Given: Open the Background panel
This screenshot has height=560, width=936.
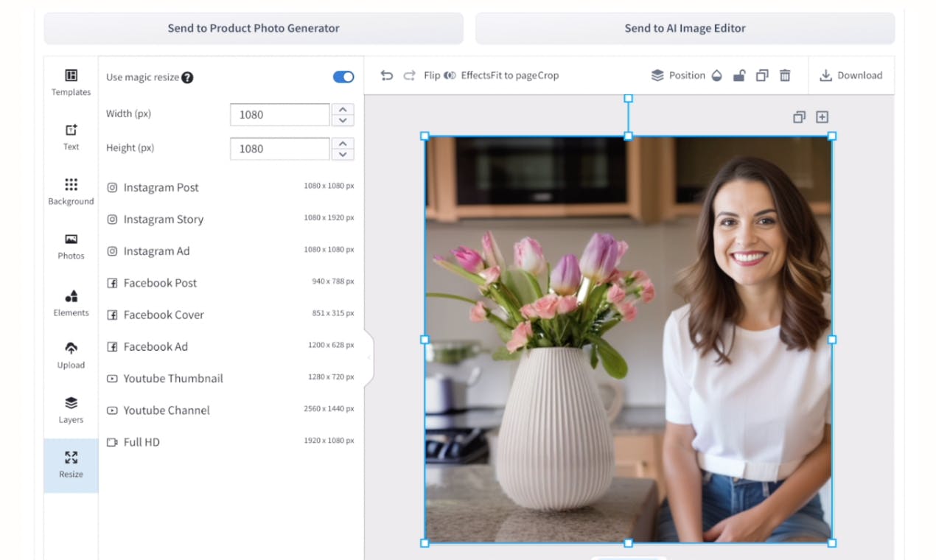Looking at the screenshot, I should (71, 192).
